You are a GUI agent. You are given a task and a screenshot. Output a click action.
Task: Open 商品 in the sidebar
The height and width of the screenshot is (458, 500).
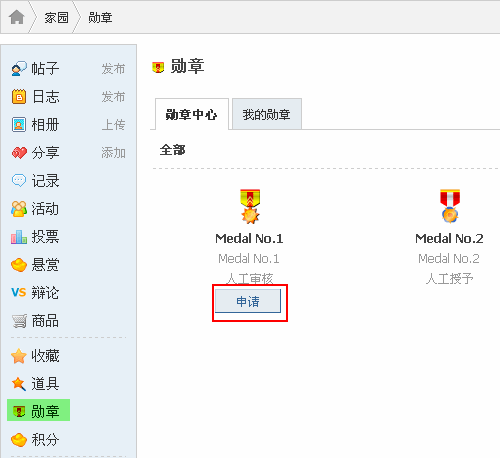pyautogui.click(x=45, y=321)
